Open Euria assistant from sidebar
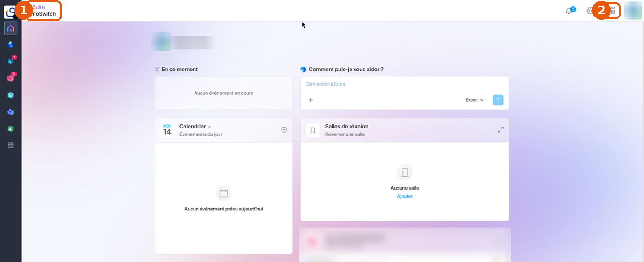 (x=11, y=45)
